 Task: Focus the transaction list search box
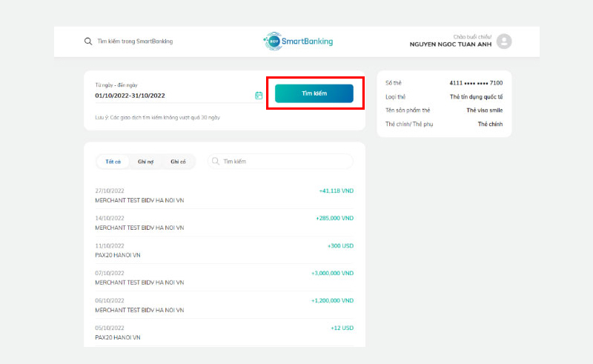click(x=281, y=161)
